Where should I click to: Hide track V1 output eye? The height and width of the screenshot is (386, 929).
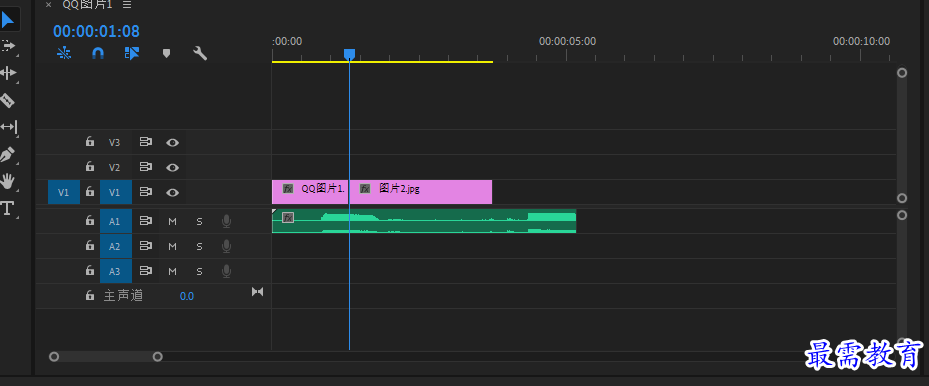(172, 192)
